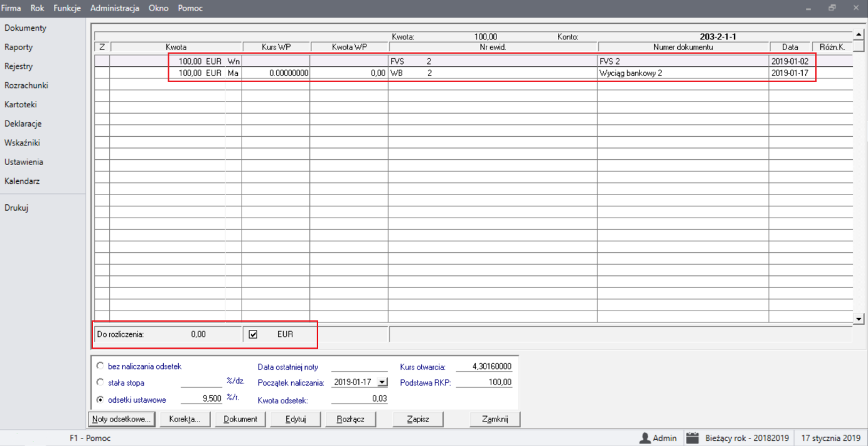868x446 pixels.
Task: Click the 'Wn' side marker in FVS row
Action: click(x=233, y=61)
